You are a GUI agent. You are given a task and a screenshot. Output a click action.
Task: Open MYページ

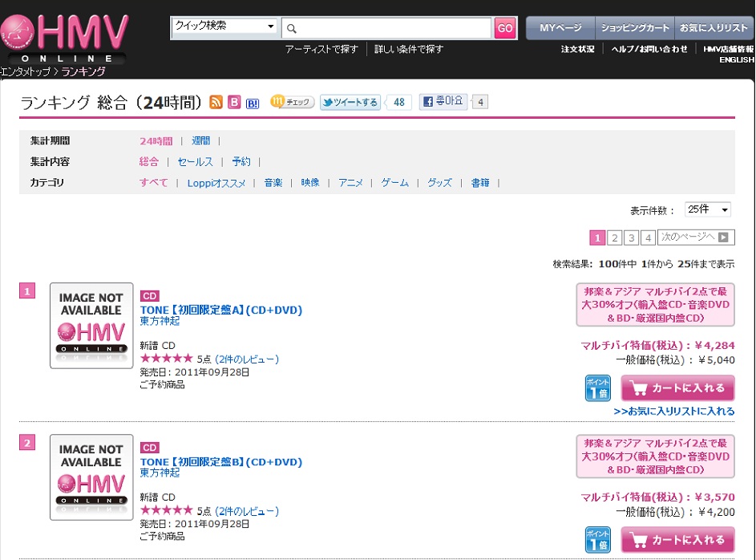560,28
